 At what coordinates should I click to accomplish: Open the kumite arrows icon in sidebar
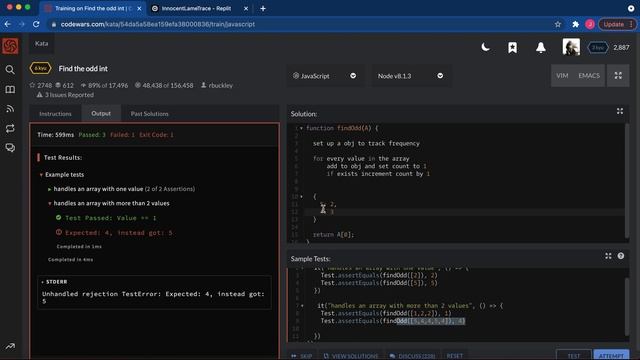tap(10, 129)
